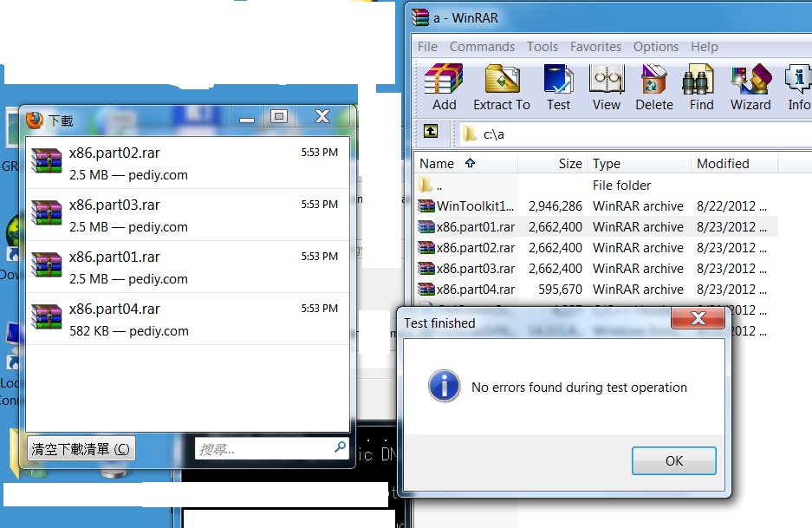Click the x86.part01.rar name in downloads window

coord(114,257)
